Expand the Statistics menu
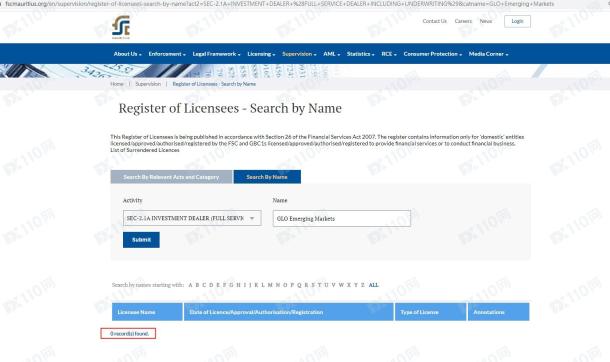The height and width of the screenshot is (362, 610). click(x=360, y=54)
